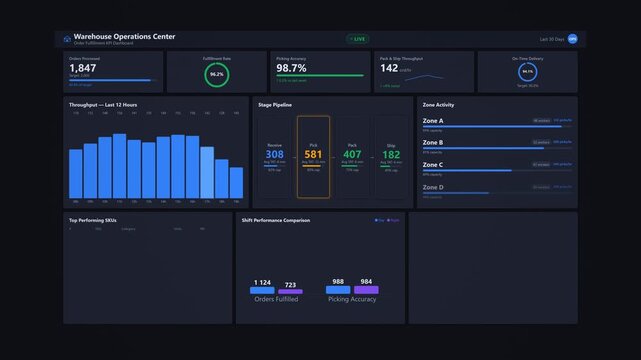The image size is (641, 360).
Task: Click the green LIVE status badge
Action: pyautogui.click(x=358, y=39)
